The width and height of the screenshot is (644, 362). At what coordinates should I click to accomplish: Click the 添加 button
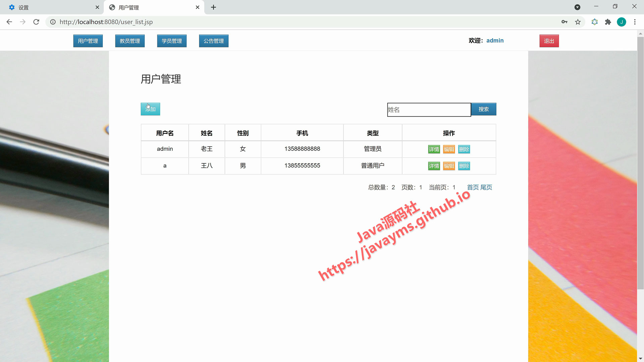tap(150, 109)
